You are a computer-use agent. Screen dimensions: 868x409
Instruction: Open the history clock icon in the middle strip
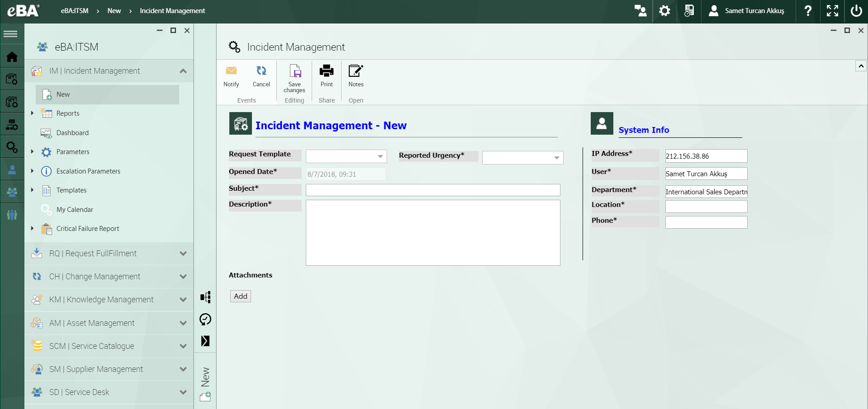point(205,320)
